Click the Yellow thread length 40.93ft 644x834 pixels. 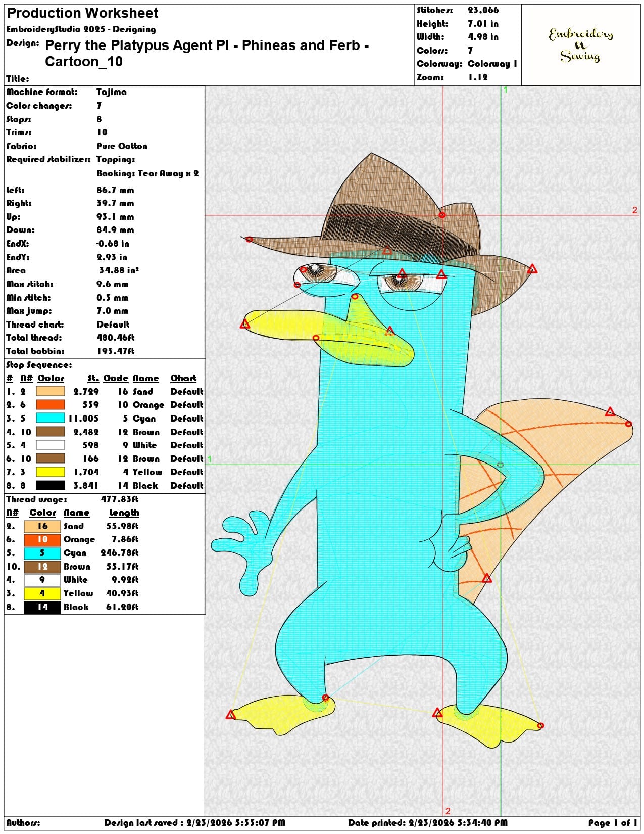[122, 593]
